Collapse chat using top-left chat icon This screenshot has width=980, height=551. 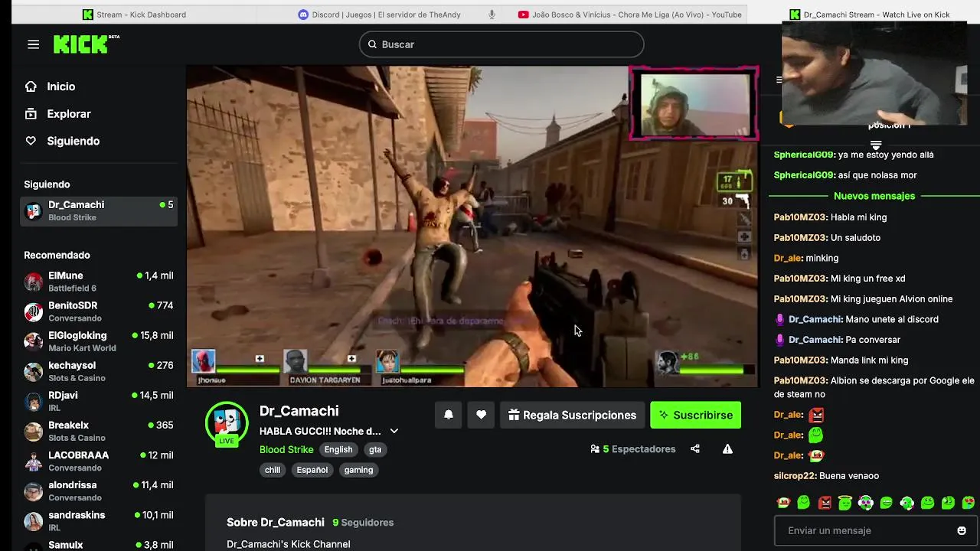[779, 80]
